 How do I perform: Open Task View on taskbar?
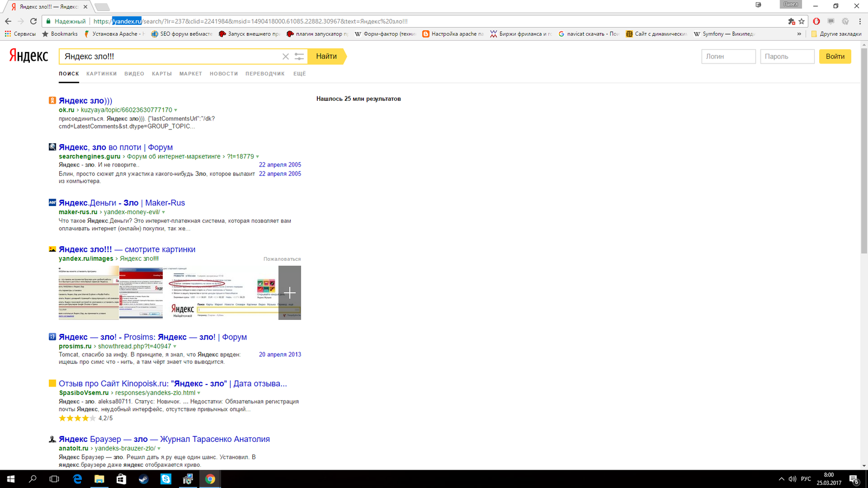54,479
